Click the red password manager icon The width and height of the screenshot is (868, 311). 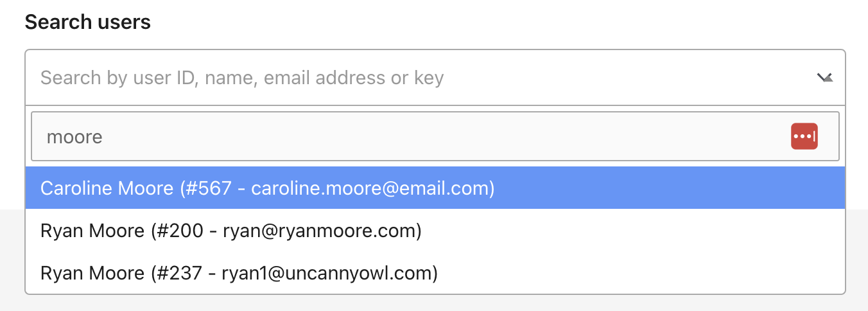click(x=804, y=136)
